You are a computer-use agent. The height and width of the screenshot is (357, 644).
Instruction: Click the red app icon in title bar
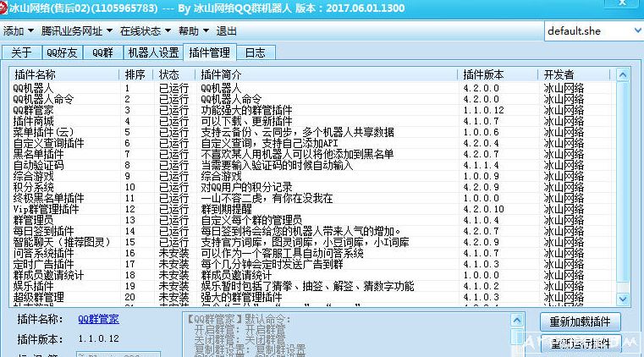coord(3,8)
